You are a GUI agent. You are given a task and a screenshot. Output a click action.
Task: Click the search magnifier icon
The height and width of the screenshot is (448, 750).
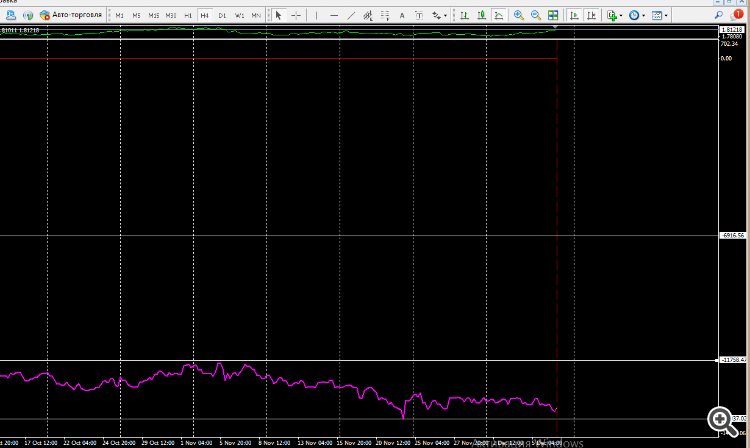[718, 15]
